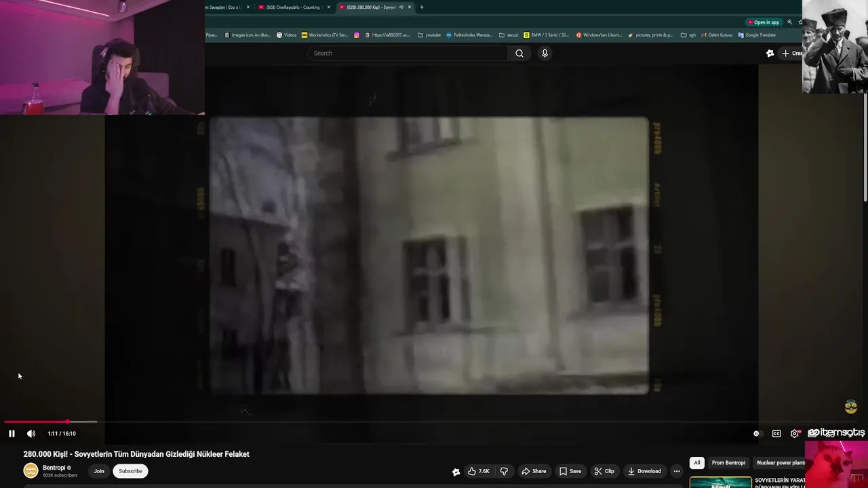Open the Google Translate bookmark
868x488 pixels.
757,35
